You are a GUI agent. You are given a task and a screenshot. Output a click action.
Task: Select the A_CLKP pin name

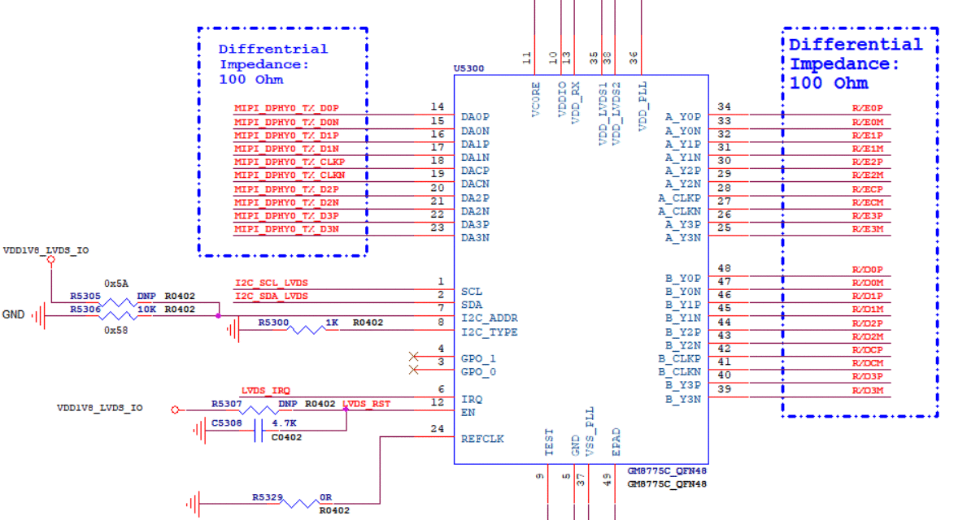679,197
